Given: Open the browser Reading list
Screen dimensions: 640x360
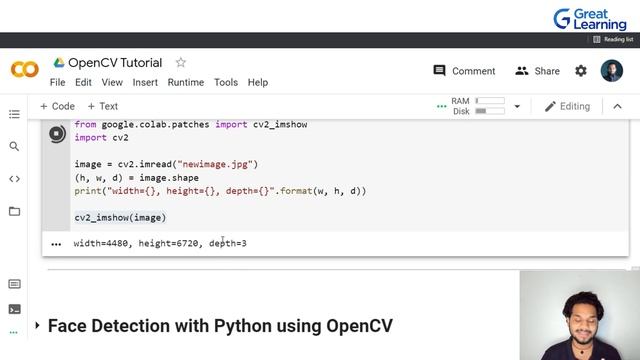Looking at the screenshot, I should click(x=613, y=40).
